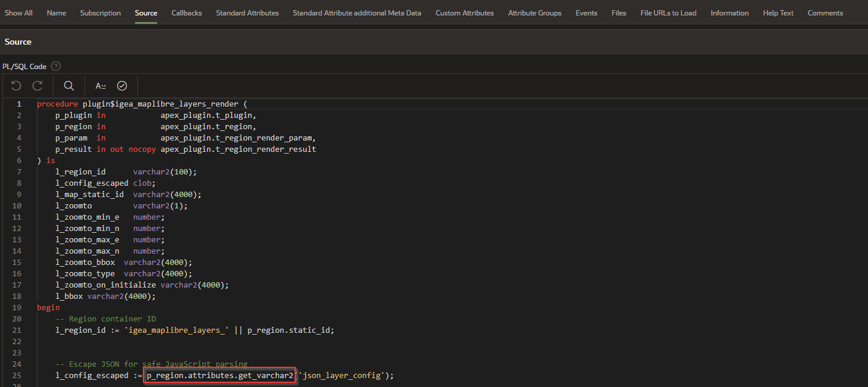Go to the File URLs to Load tab
The image size is (868, 387).
(668, 13)
